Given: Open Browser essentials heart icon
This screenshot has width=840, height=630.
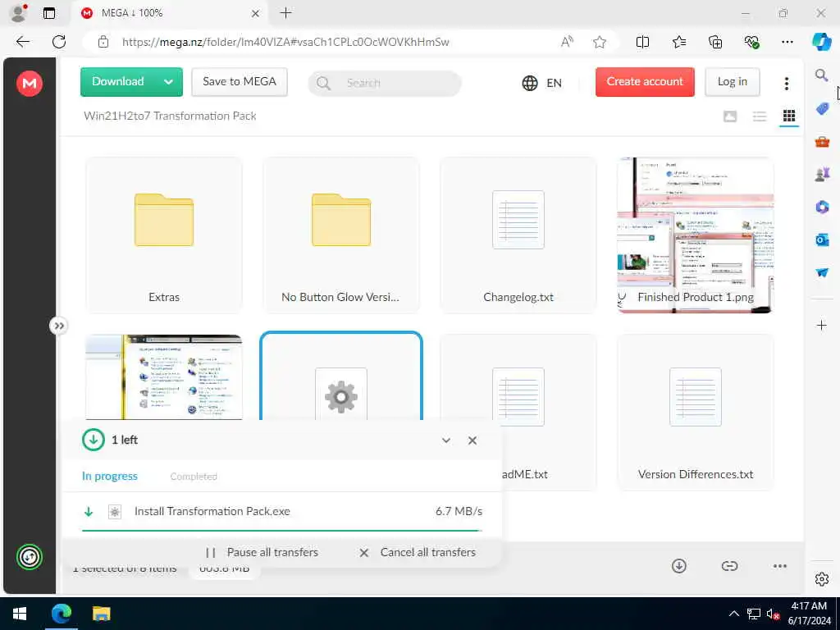Looking at the screenshot, I should tap(751, 42).
